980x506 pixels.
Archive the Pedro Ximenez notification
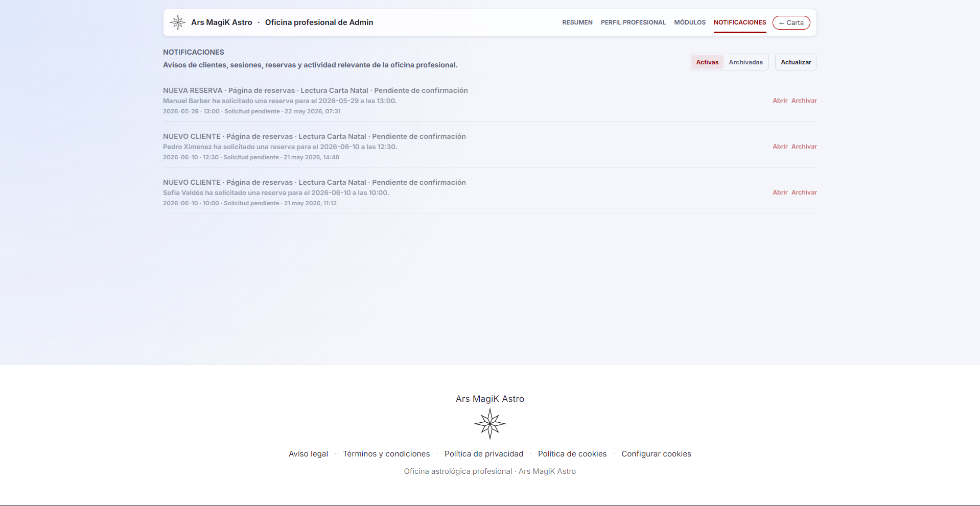click(x=804, y=147)
